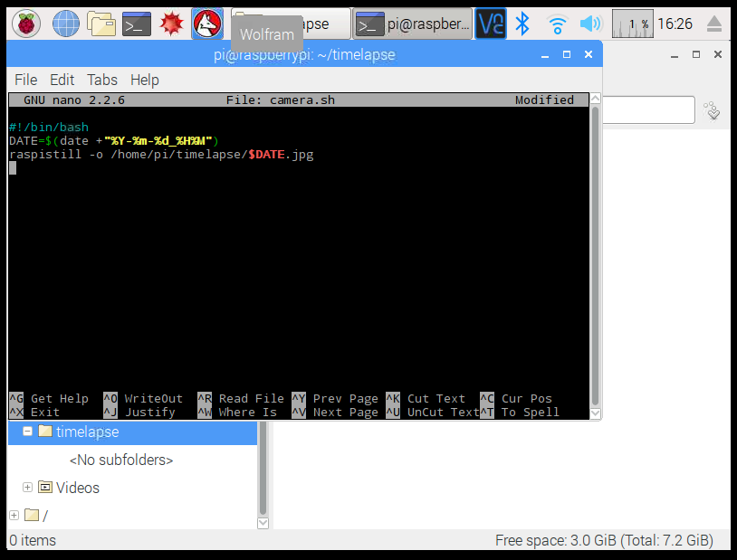The width and height of the screenshot is (737, 560).
Task: Launch the web browser globe icon
Action: click(x=66, y=24)
